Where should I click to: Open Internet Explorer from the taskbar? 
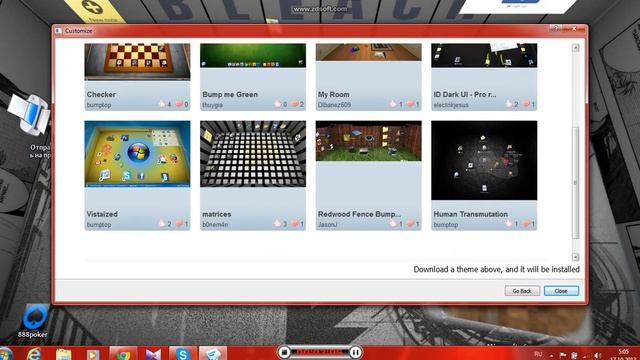[x=34, y=353]
